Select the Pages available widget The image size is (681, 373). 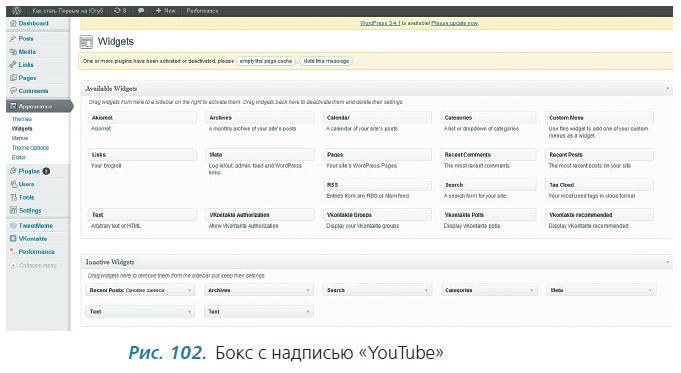pyautogui.click(x=377, y=155)
